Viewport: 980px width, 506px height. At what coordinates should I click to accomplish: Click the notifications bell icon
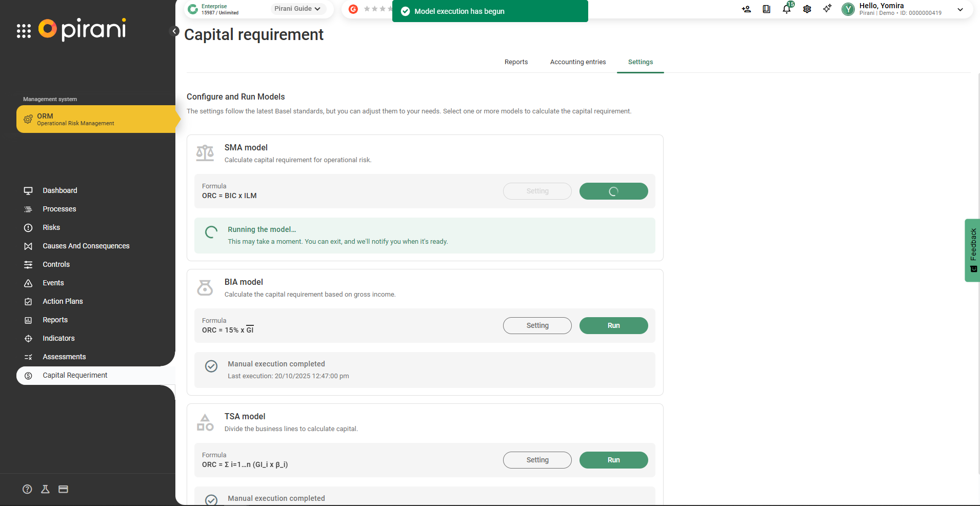786,9
